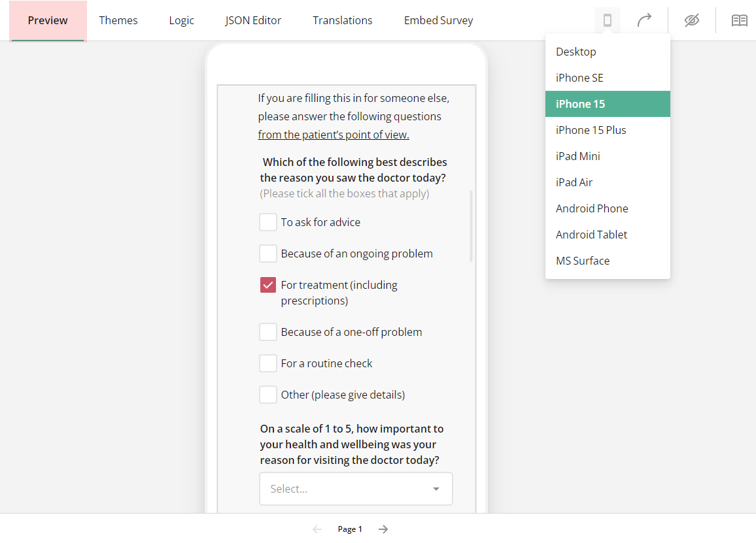Image resolution: width=756 pixels, height=543 pixels.
Task: Go to the next survey page arrow
Action: 383,529
